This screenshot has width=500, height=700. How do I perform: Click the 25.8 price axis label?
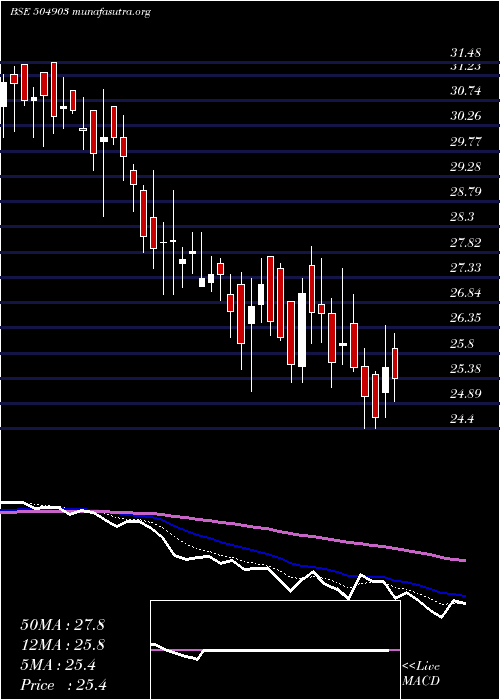(462, 344)
